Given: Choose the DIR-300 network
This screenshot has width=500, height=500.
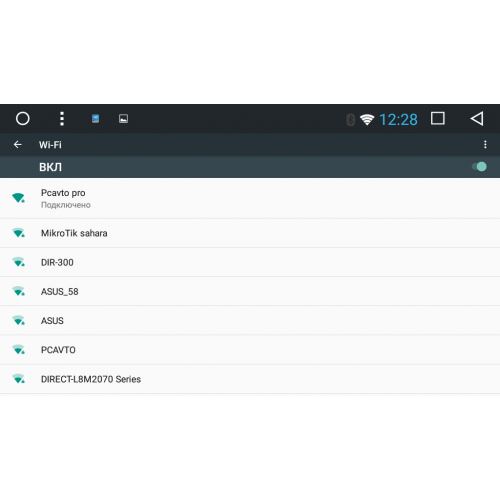Looking at the screenshot, I should [x=250, y=262].
